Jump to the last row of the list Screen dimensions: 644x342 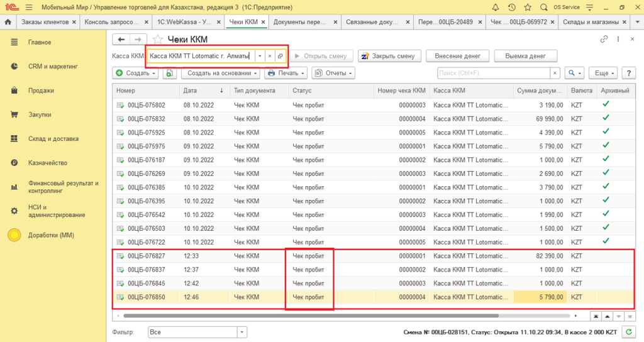[x=630, y=316]
